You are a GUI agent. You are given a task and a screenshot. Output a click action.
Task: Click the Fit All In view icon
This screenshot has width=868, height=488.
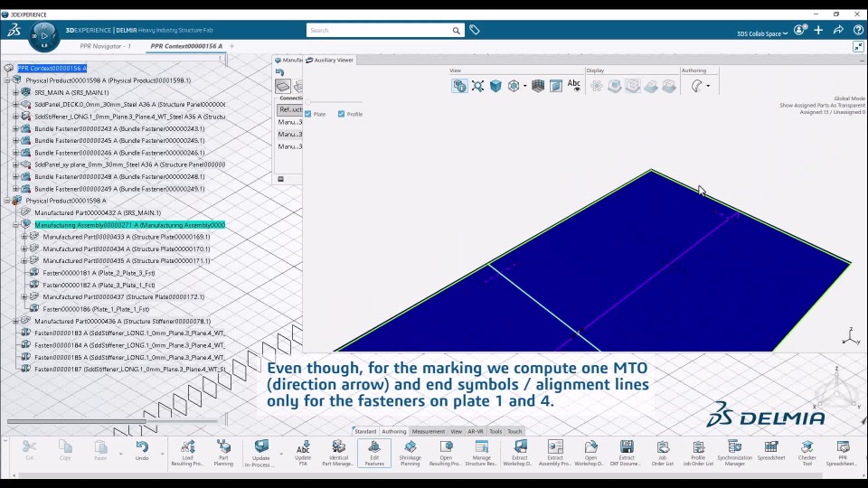point(477,86)
